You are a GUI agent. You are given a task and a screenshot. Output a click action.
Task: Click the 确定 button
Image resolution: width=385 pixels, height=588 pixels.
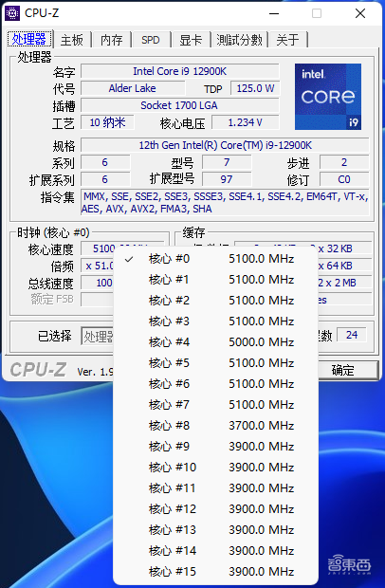click(x=347, y=371)
